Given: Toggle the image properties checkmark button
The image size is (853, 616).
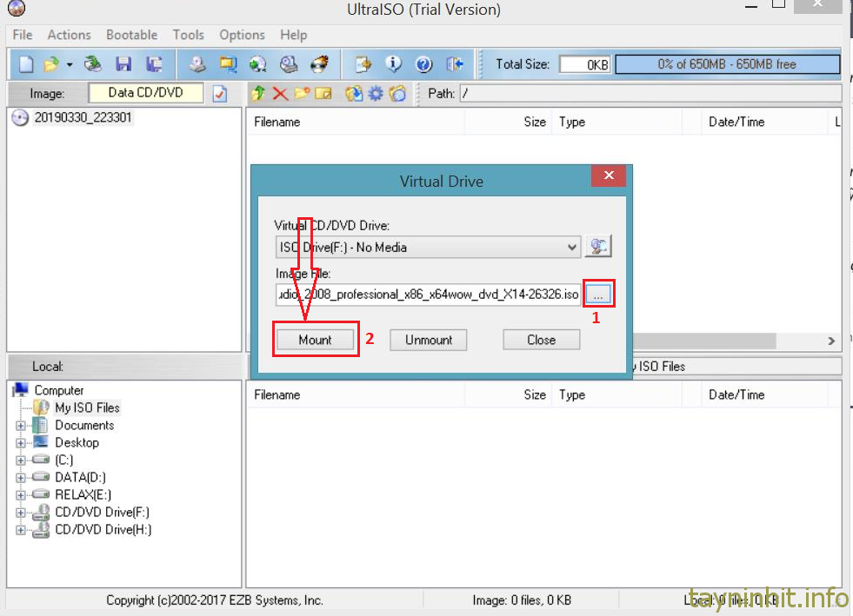Looking at the screenshot, I should pyautogui.click(x=220, y=93).
